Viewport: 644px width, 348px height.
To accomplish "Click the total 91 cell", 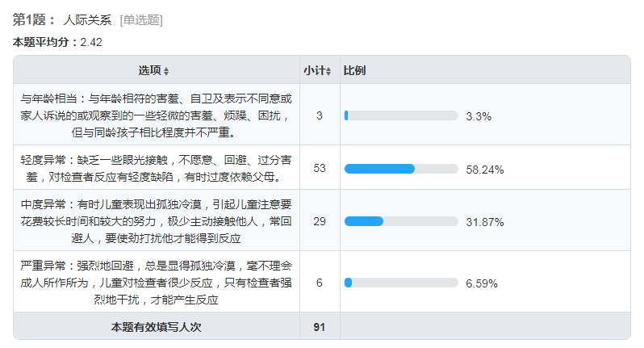I will 319,327.
